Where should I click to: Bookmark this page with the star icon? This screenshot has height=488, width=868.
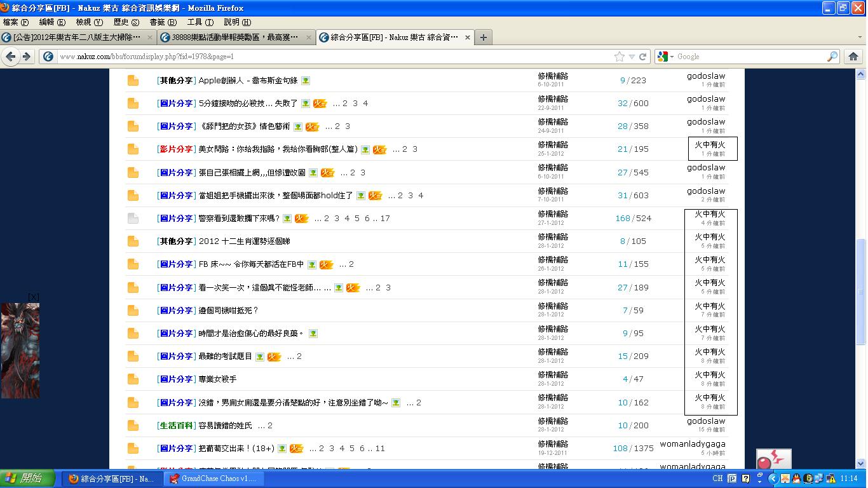619,57
